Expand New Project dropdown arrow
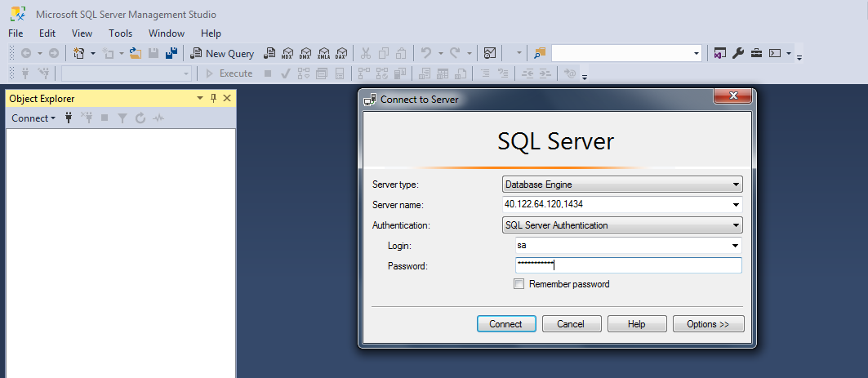The height and width of the screenshot is (378, 868). tap(93, 53)
